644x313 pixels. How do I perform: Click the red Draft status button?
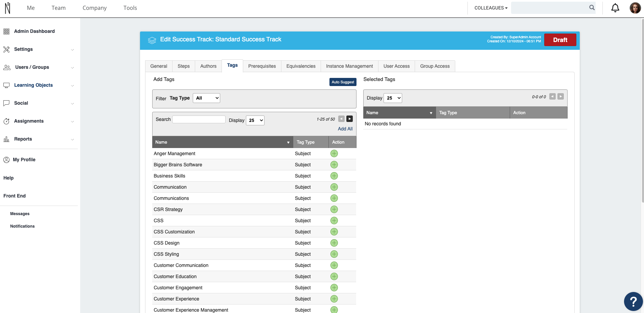(560, 40)
